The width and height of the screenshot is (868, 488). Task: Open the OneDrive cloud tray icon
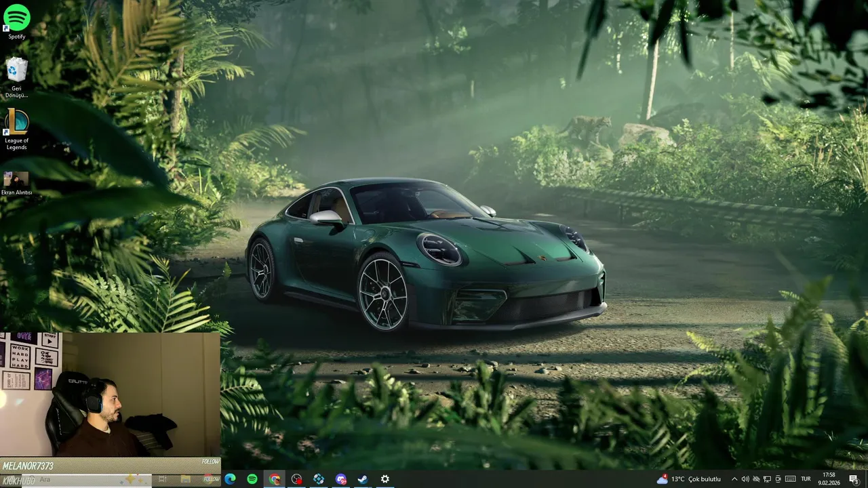tap(756, 479)
